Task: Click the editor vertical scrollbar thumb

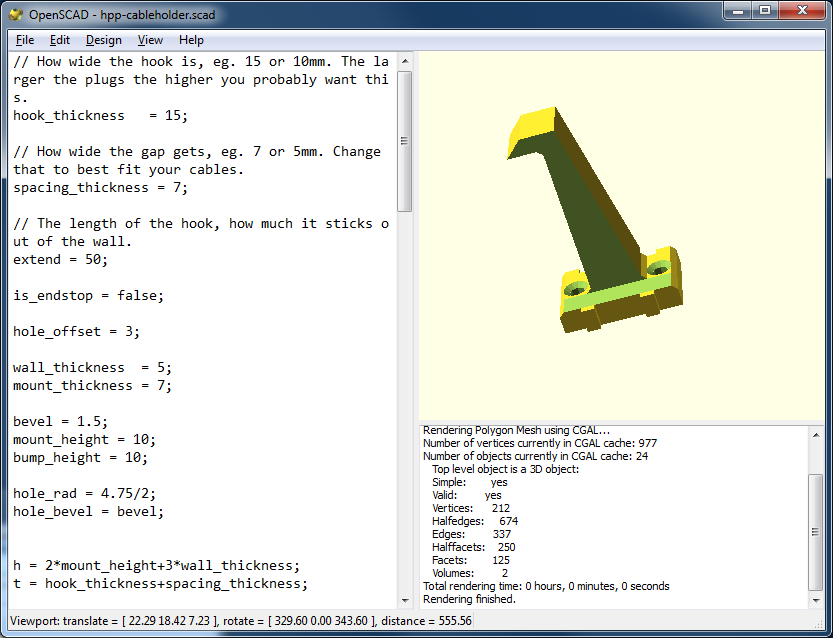Action: pos(405,141)
